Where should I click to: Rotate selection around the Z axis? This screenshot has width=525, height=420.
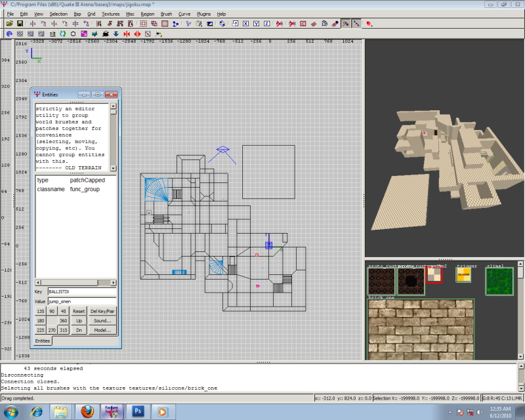[86, 24]
